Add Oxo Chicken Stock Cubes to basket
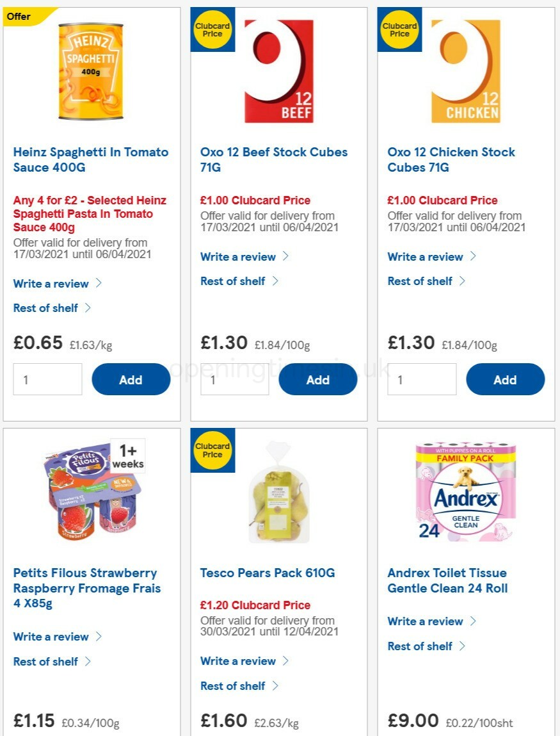Image resolution: width=560 pixels, height=736 pixels. click(505, 379)
